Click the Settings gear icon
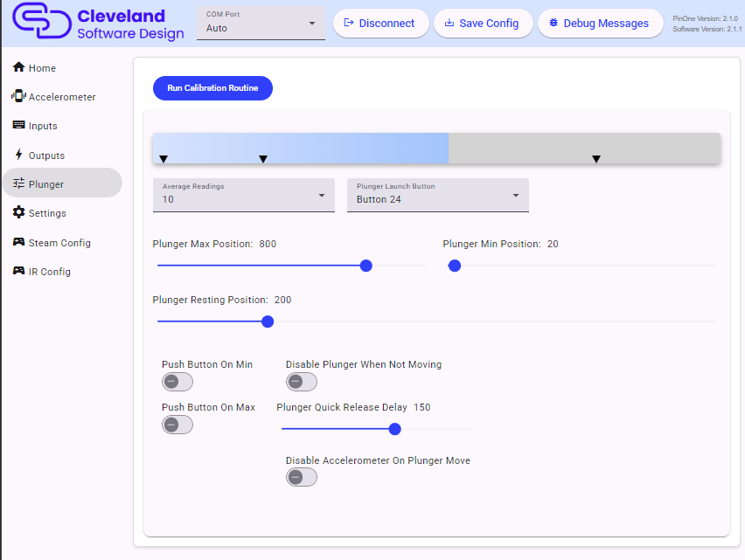 click(18, 213)
